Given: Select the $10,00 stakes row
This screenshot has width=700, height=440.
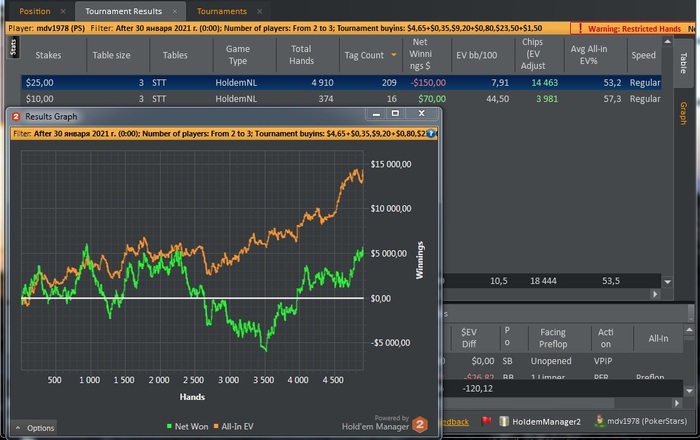Looking at the screenshot, I should click(341, 99).
